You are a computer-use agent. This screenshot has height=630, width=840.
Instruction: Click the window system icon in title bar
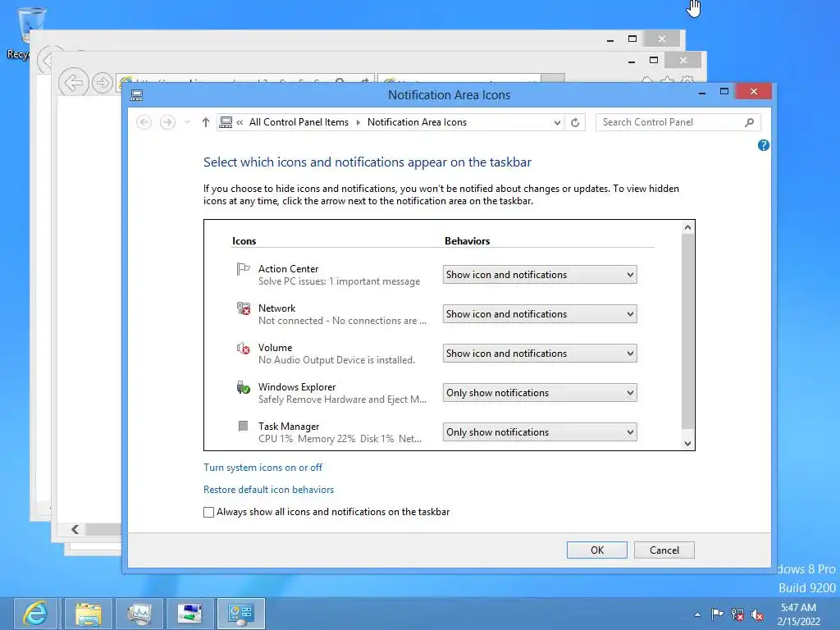click(x=137, y=95)
